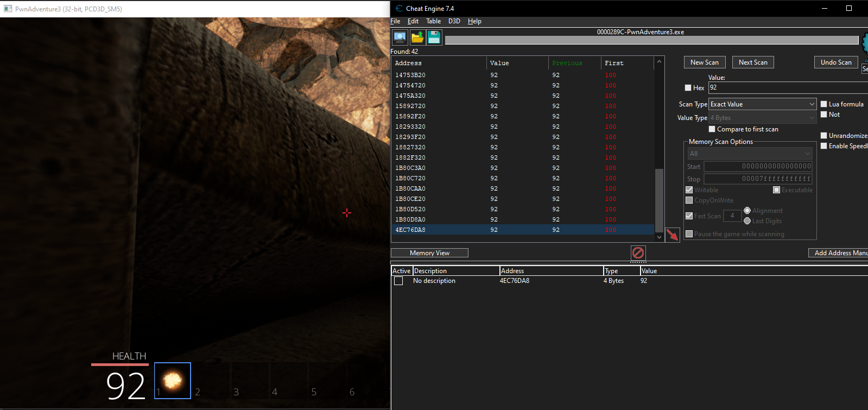Viewport: 868px width, 410px height.
Task: Click the process name 0000289C-PwnAdventure3.exe
Action: 641,32
